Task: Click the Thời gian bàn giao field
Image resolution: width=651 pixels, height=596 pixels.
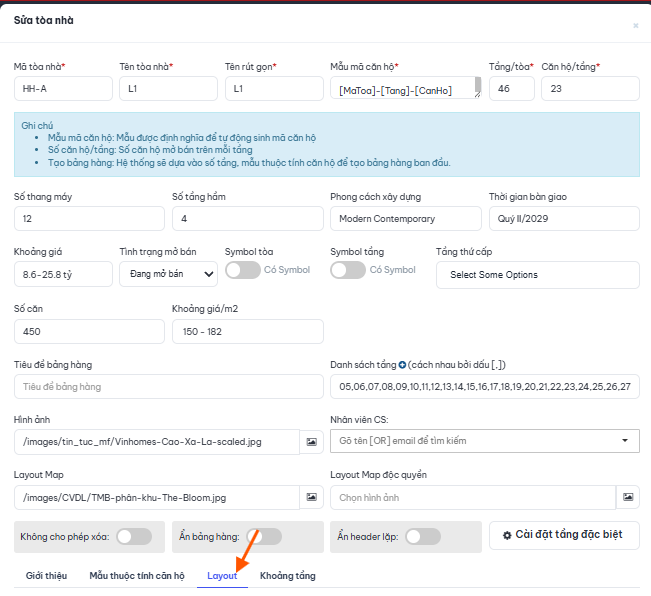Action: click(x=564, y=219)
